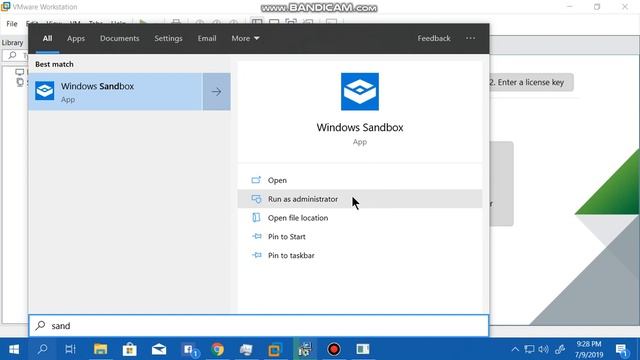Open the volume speaker tray icon
The image size is (640, 360).
point(543,349)
